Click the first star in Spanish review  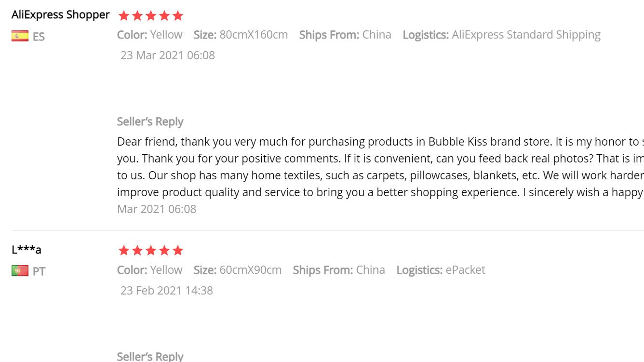[124, 16]
